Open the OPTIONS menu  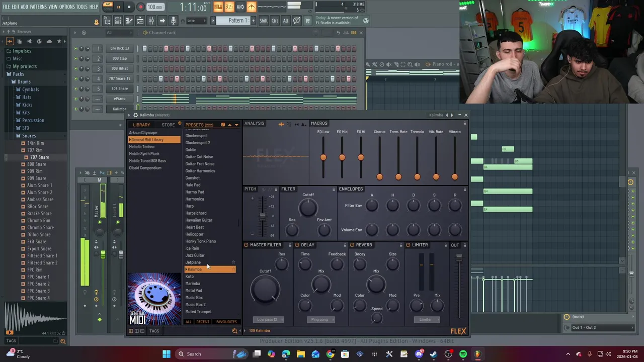(x=67, y=7)
